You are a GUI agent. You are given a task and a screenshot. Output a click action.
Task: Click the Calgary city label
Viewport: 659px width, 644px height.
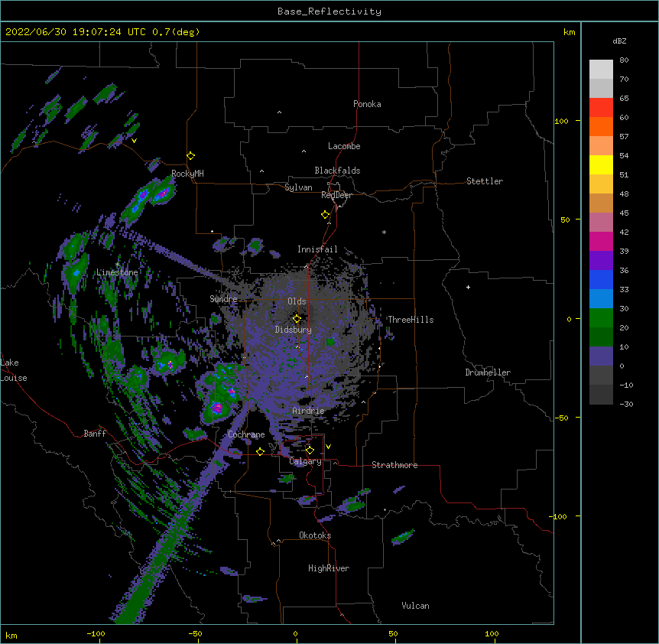point(306,461)
